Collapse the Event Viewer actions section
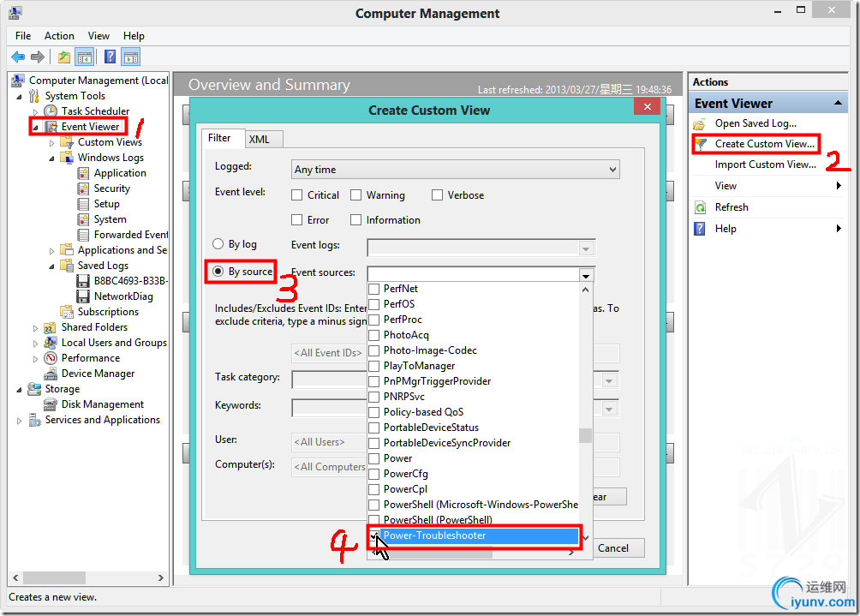Screen dimensions: 860x616 click(x=838, y=103)
